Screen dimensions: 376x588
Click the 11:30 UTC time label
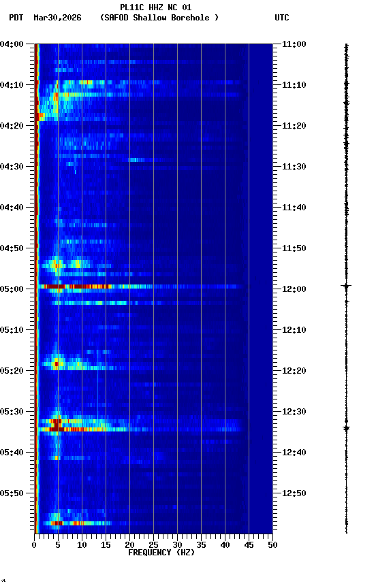[x=294, y=167]
